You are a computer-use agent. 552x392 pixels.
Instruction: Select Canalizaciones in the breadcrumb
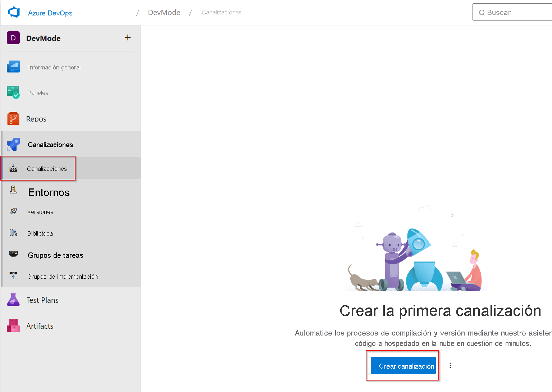coord(221,12)
